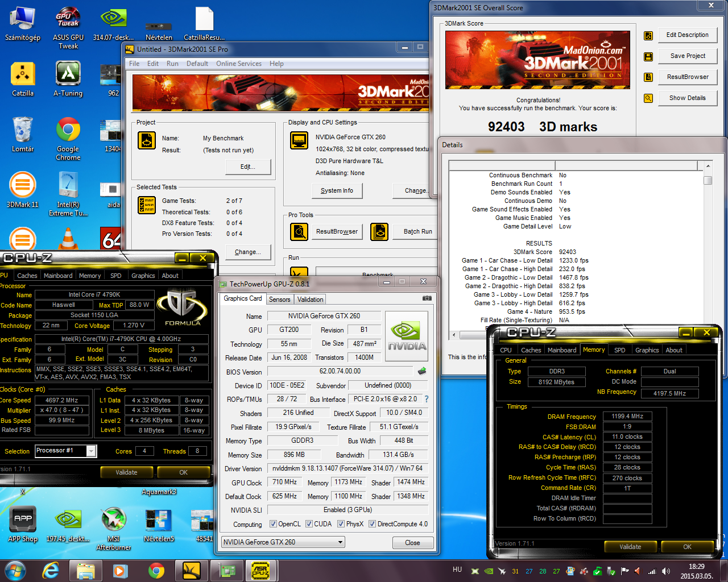Click the GPU-Z screenshot camera icon
The width and height of the screenshot is (728, 582).
coord(427,298)
